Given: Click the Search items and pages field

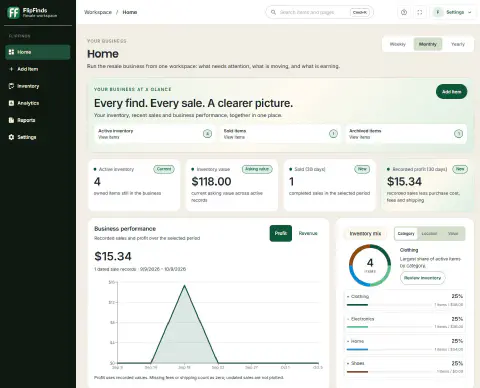Looking at the screenshot, I should click(319, 12).
